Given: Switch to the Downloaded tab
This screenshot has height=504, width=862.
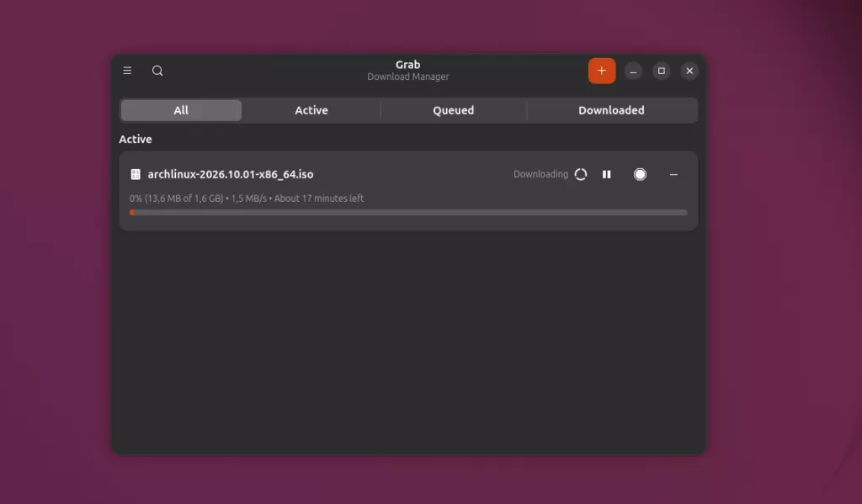Looking at the screenshot, I should (x=611, y=110).
